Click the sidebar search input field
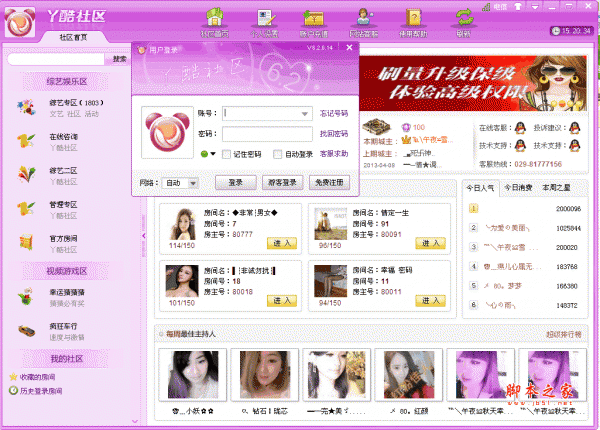The image size is (600, 430). [56, 59]
